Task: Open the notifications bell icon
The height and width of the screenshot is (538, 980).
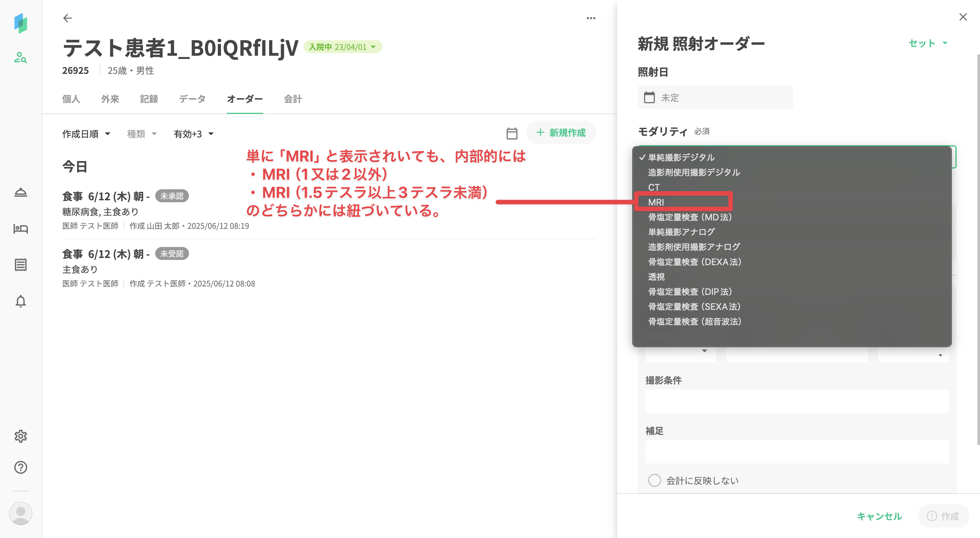Action: (20, 301)
